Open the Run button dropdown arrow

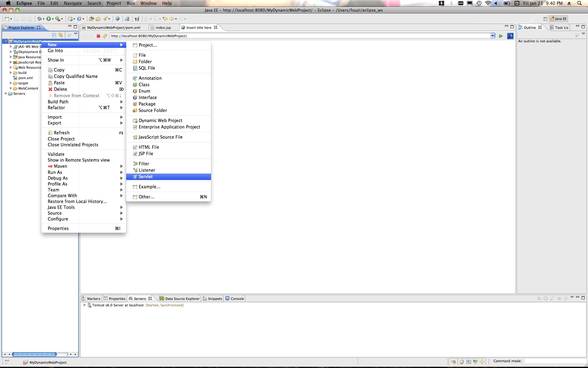click(x=53, y=19)
